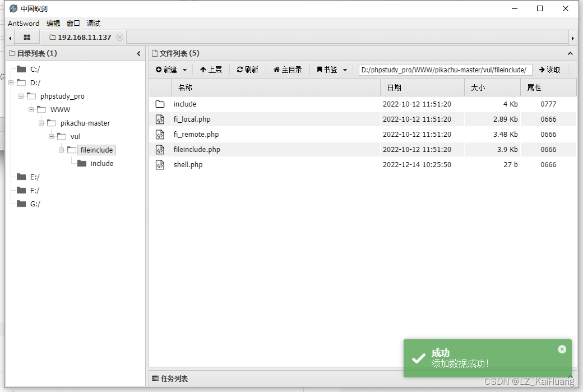Collapse the pikachu-master tree node
Image resolution: width=583 pixels, height=392 pixels.
(x=40, y=123)
